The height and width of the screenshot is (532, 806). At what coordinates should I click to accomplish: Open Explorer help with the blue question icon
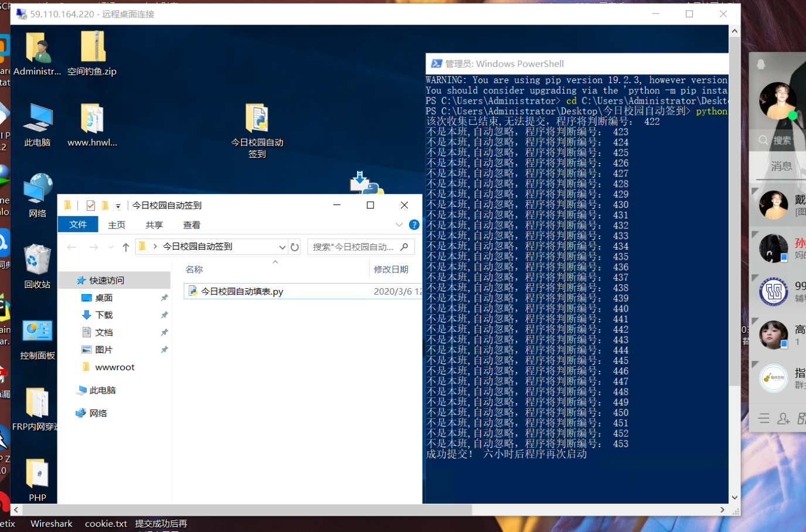(x=414, y=225)
